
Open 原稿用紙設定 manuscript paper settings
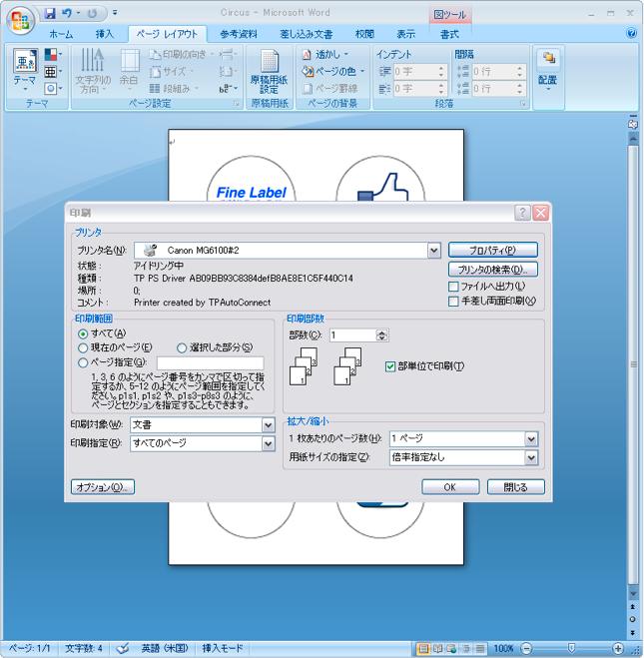[269, 71]
